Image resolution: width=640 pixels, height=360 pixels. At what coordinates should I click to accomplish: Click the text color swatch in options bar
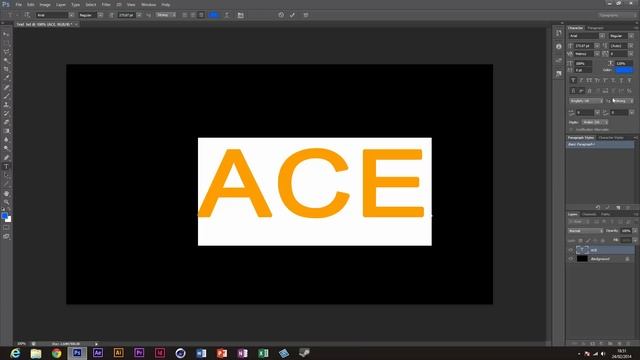(x=213, y=15)
